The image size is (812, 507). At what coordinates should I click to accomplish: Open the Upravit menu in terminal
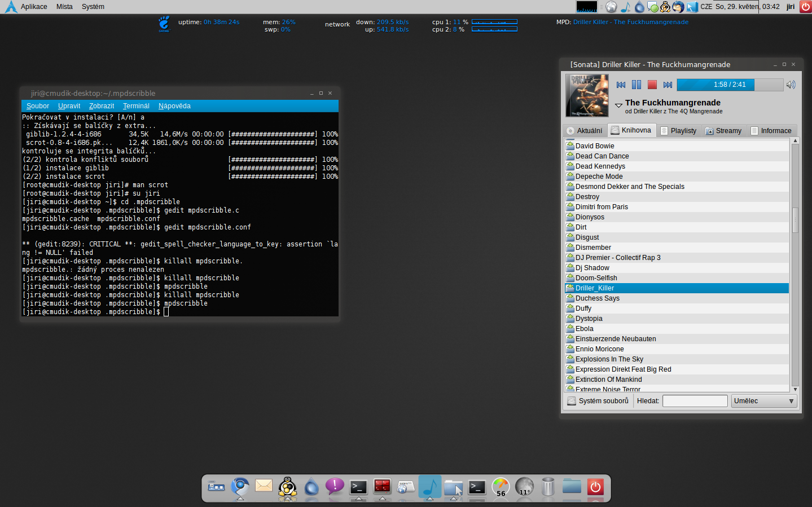pyautogui.click(x=69, y=106)
